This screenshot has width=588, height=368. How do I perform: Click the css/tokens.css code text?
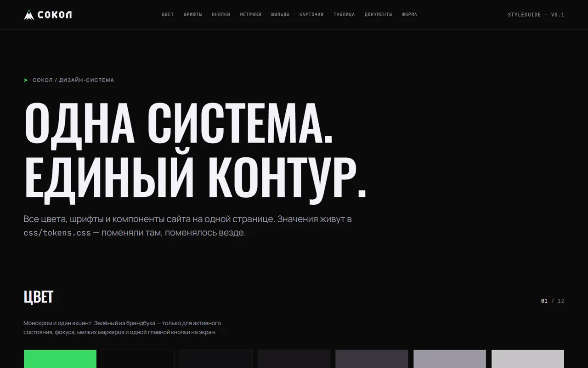(57, 233)
